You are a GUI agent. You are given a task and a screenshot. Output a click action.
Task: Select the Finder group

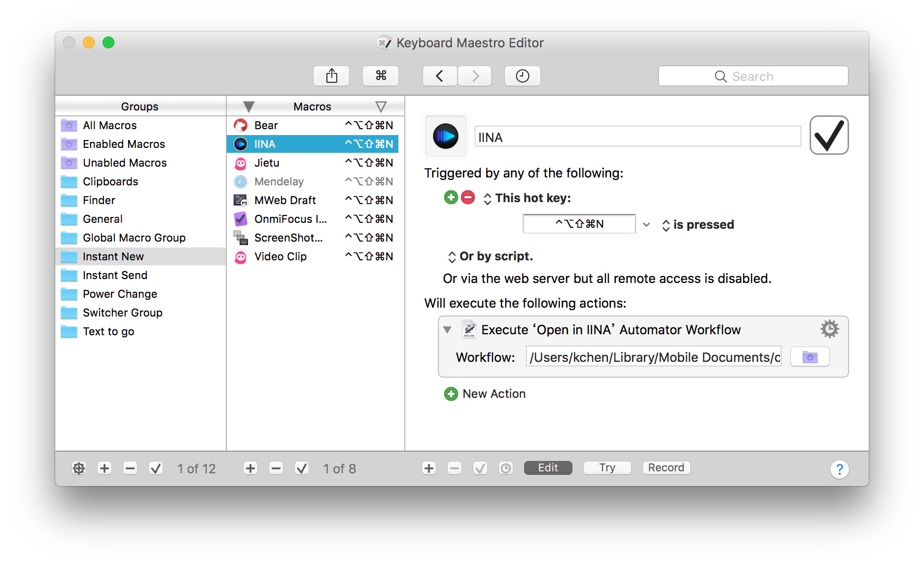pyautogui.click(x=141, y=200)
